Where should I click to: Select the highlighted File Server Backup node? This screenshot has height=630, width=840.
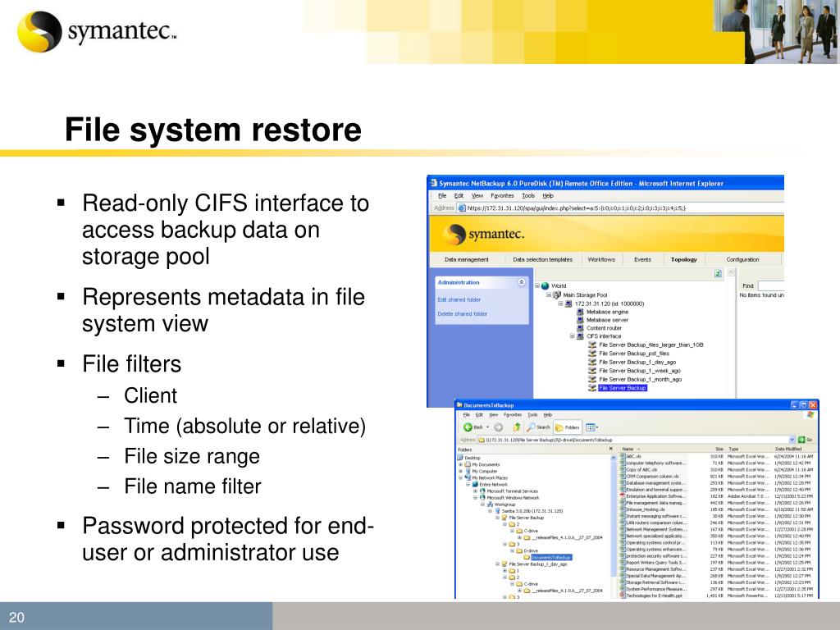coord(623,388)
